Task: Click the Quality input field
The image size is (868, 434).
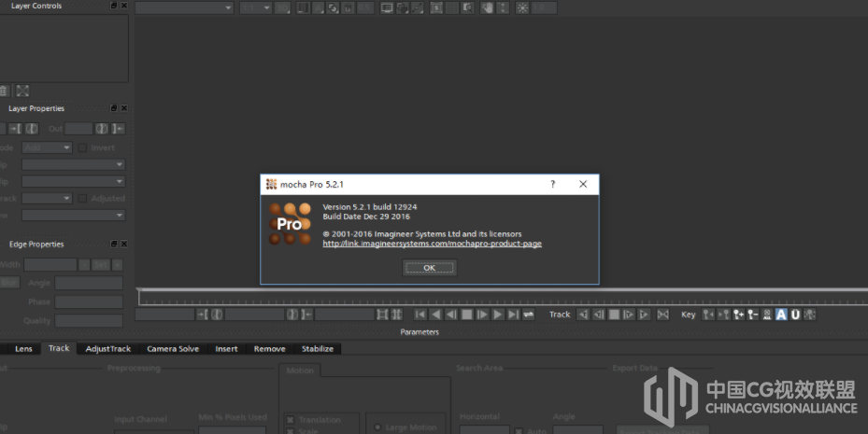Action: 89,321
